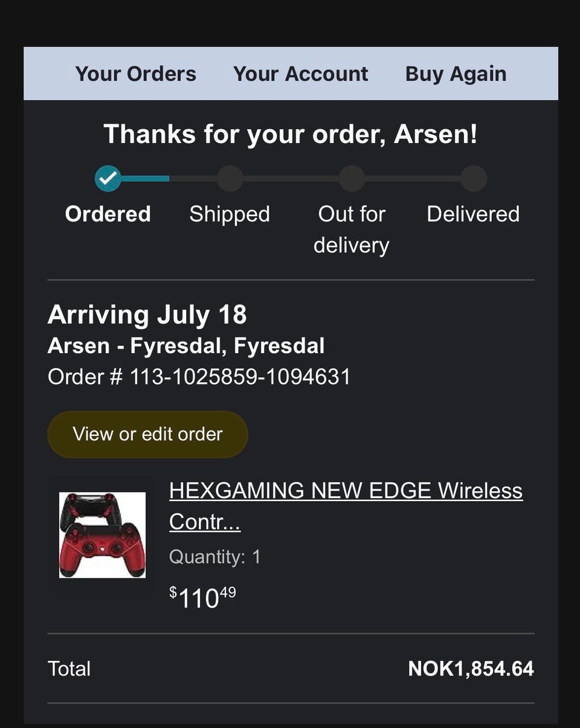Click the Arsen - Fyresdal delivery address

pos(186,346)
